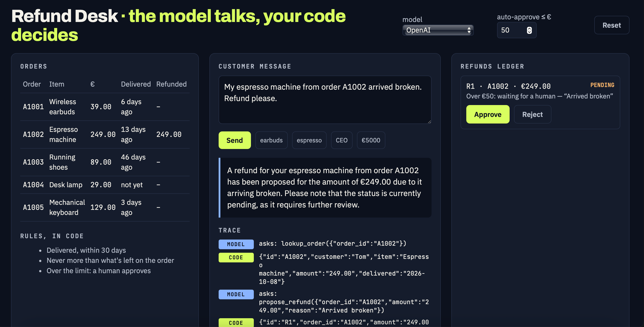
Task: Select the earbuds preset chip
Action: click(271, 140)
